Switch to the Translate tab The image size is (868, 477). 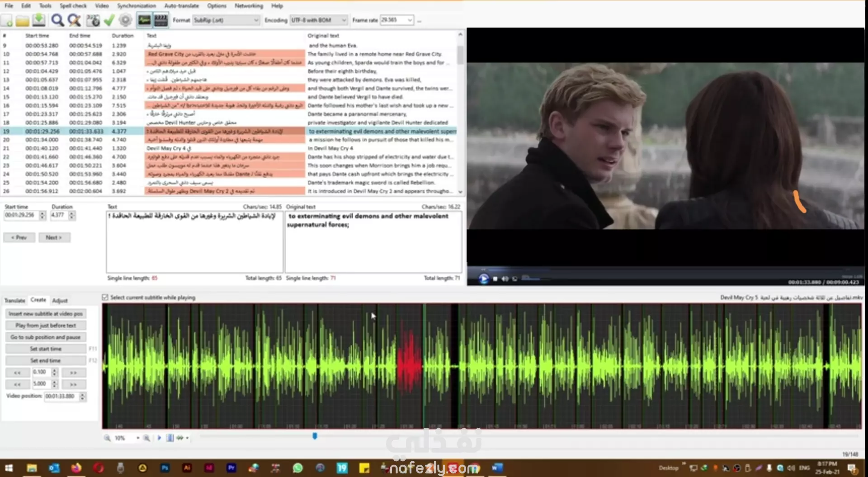click(14, 300)
